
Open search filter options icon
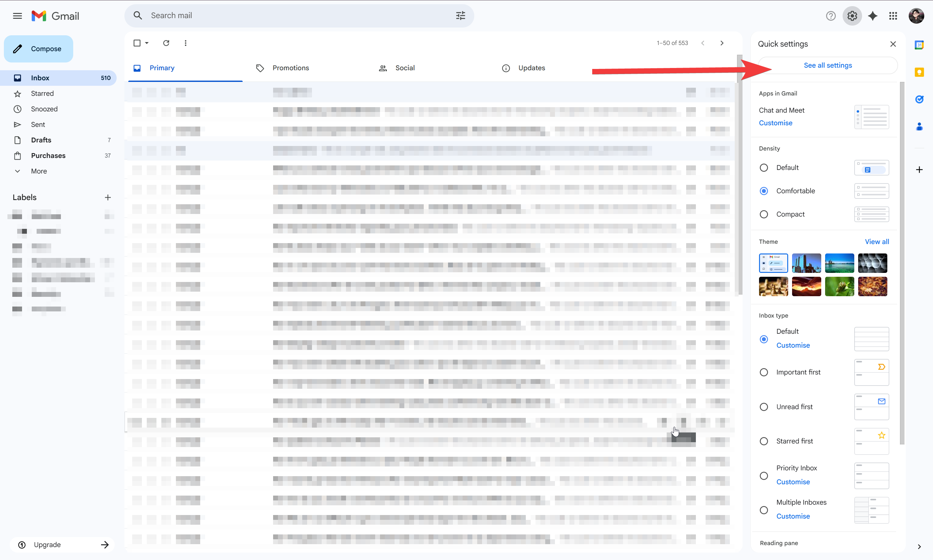tap(460, 16)
